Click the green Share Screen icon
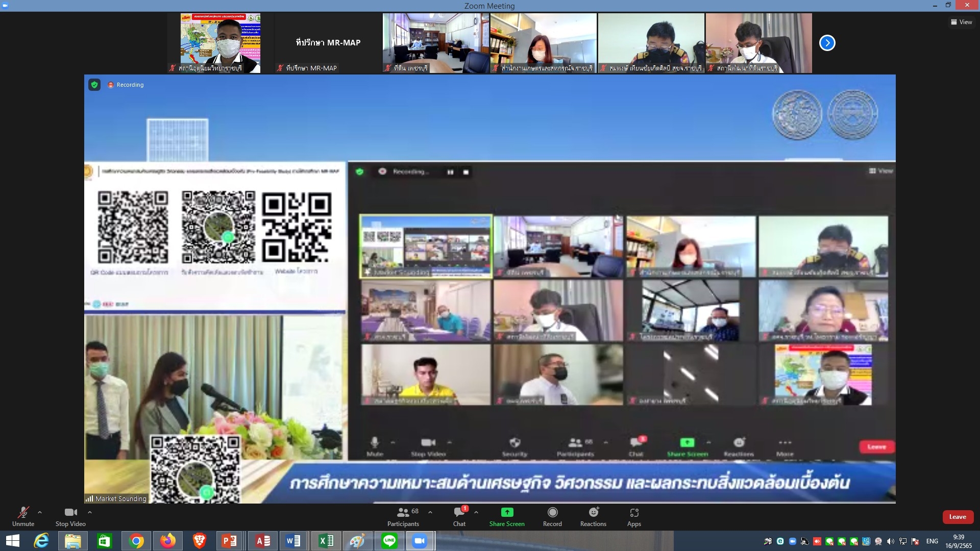This screenshot has height=551, width=980. (507, 512)
